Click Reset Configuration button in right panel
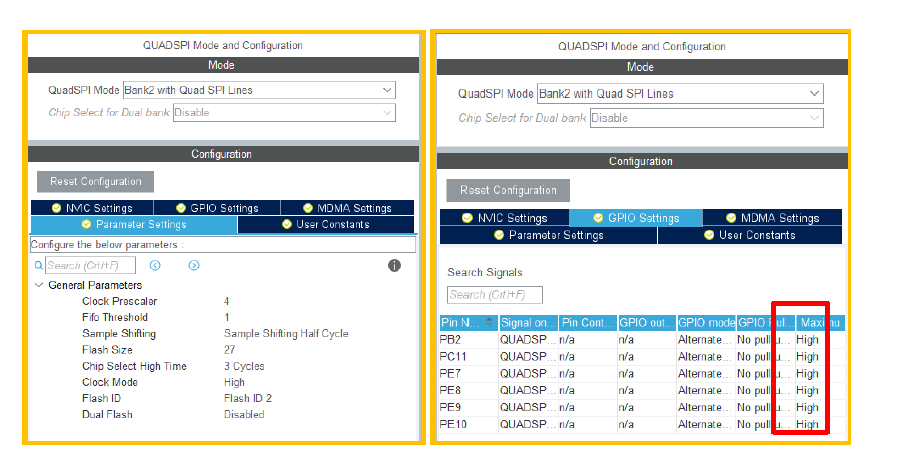The height and width of the screenshot is (467, 905). [508, 190]
